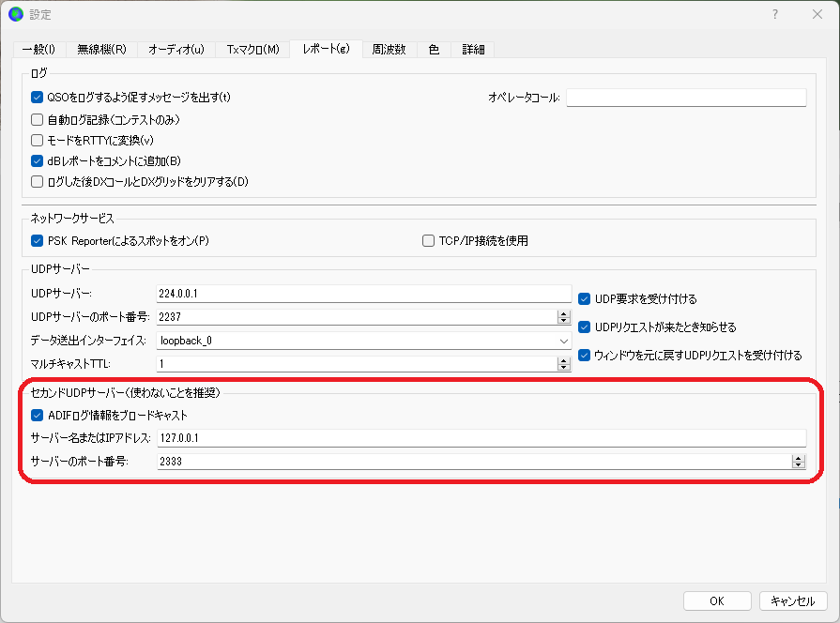Screen dimensions: 840x623
Task: Increase UDP server port number with up arrow
Action: pos(563,313)
